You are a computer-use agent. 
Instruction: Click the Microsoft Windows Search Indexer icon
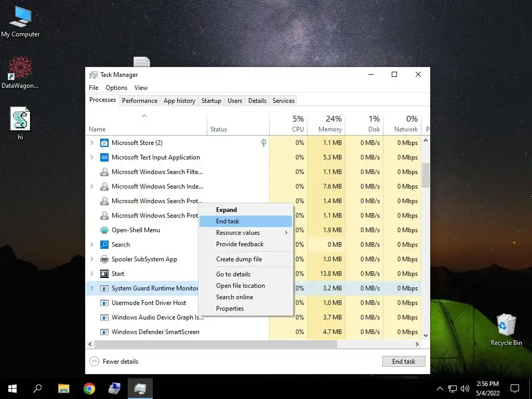tap(104, 187)
